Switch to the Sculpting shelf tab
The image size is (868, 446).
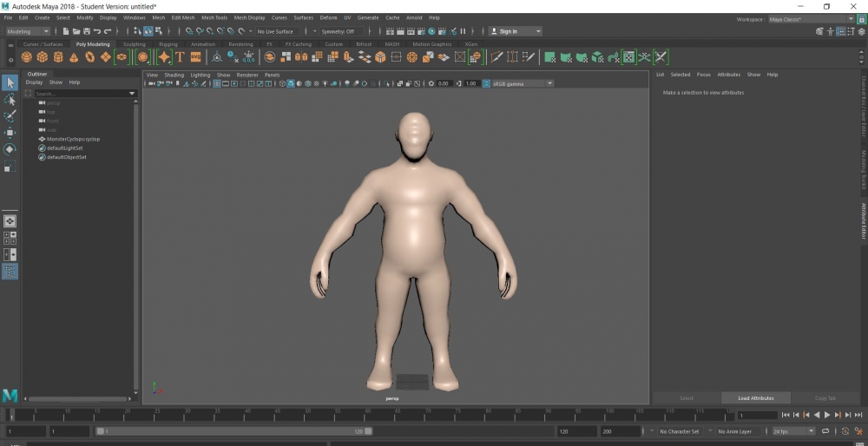click(135, 44)
